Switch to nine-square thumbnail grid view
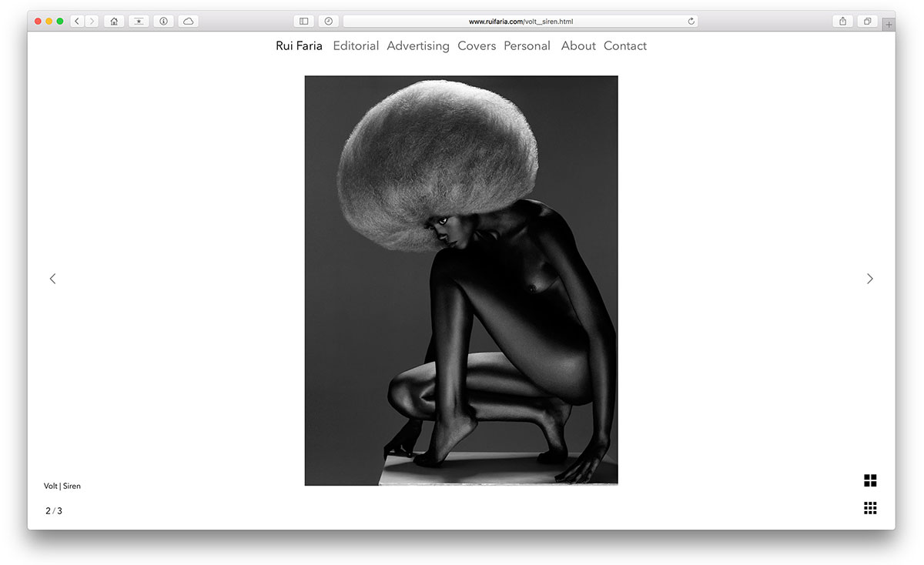This screenshot has width=924, height=565. [870, 508]
